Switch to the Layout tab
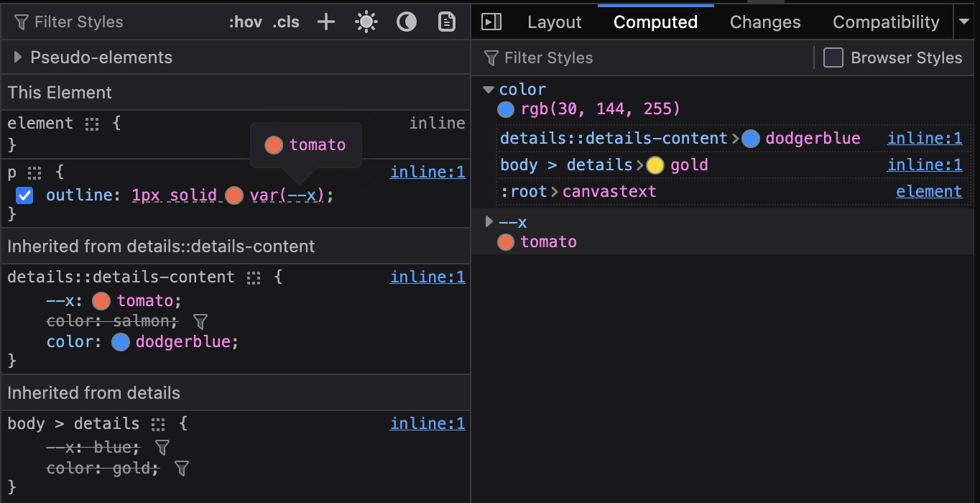This screenshot has height=503, width=980. point(554,22)
